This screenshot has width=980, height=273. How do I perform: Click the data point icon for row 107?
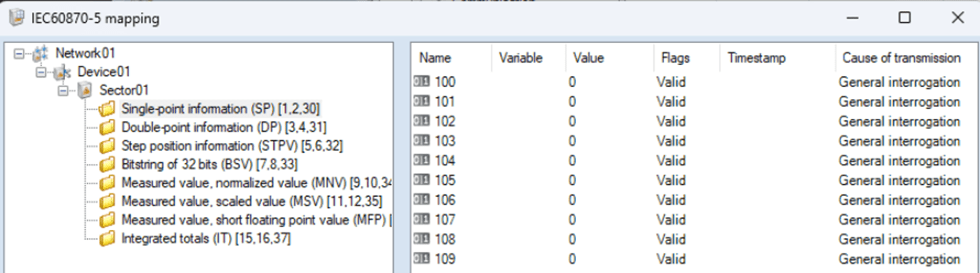[x=421, y=219]
